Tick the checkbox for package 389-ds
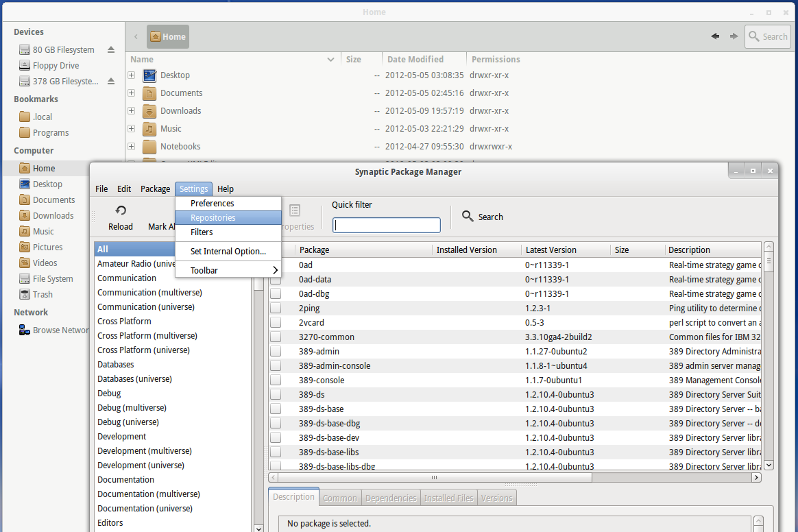This screenshot has width=798, height=532. pos(276,395)
